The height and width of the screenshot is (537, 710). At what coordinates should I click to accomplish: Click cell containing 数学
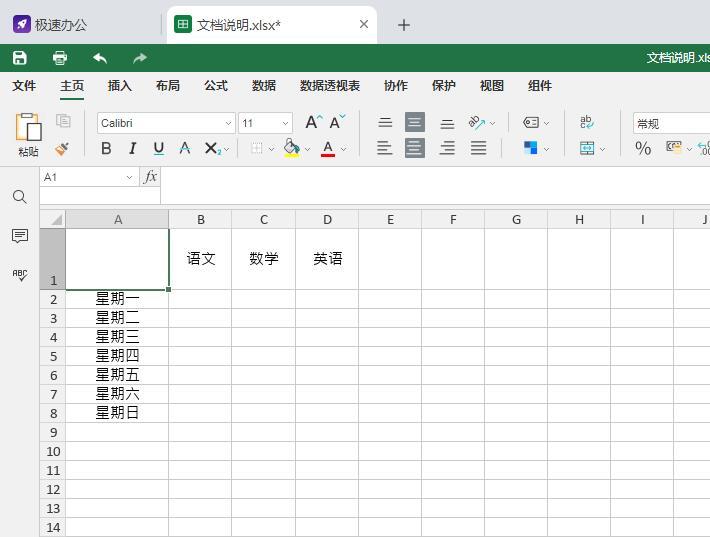click(x=264, y=259)
